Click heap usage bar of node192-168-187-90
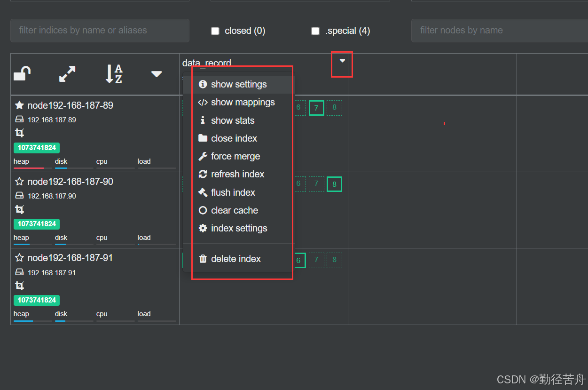588x390 pixels. coord(33,244)
